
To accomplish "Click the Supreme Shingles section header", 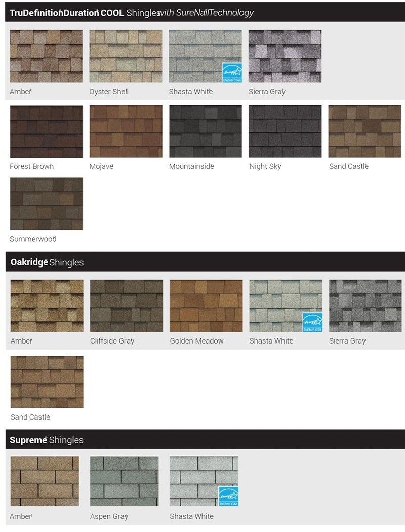I will 47,440.
